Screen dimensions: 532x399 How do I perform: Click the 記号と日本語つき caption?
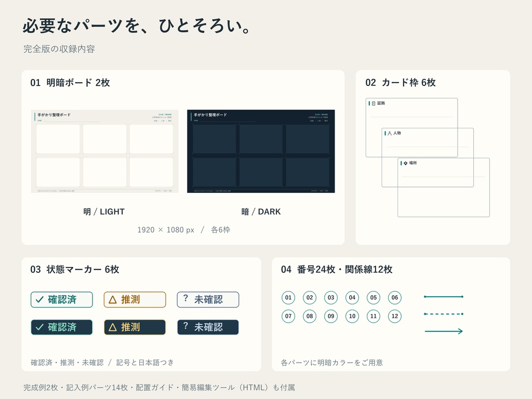[x=145, y=362]
